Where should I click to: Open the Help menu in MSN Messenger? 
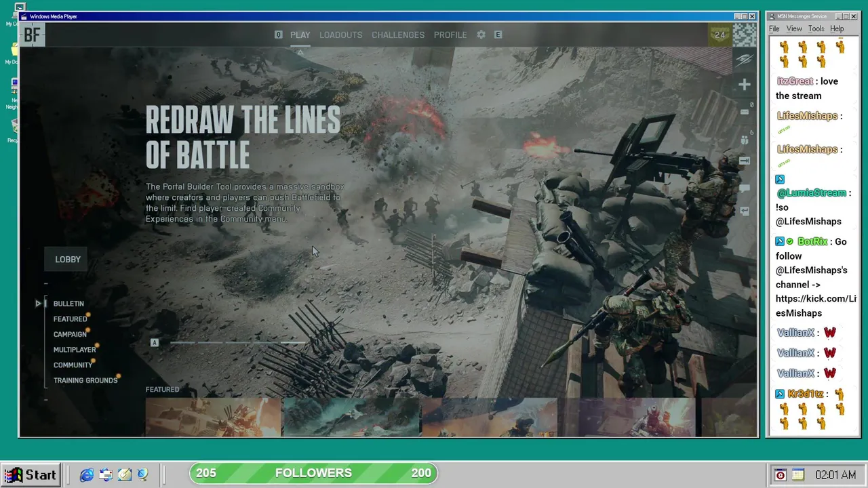(x=837, y=28)
